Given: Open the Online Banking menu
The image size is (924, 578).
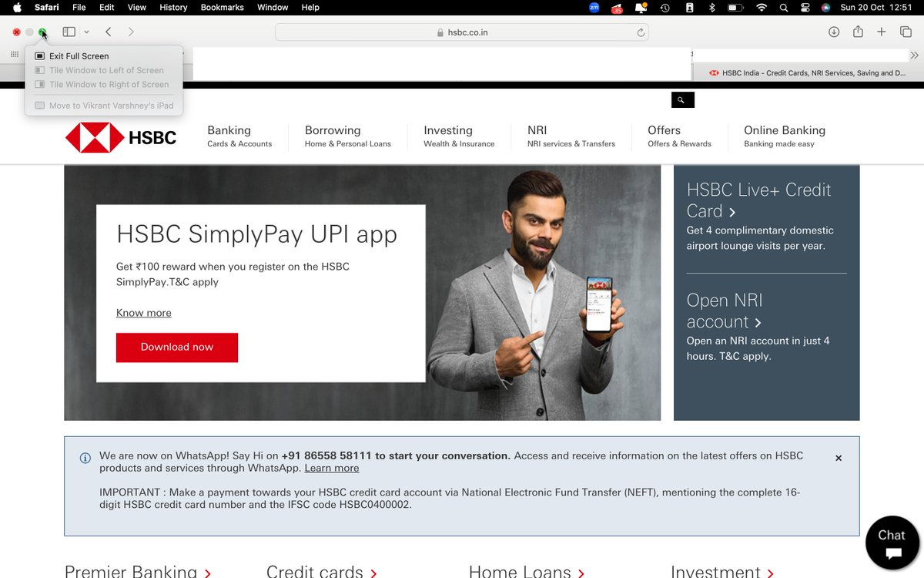Looking at the screenshot, I should click(785, 136).
